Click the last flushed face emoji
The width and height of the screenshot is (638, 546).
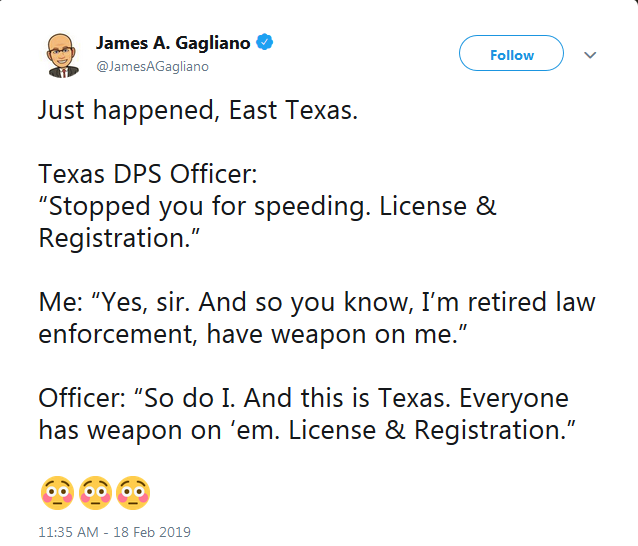click(x=132, y=491)
